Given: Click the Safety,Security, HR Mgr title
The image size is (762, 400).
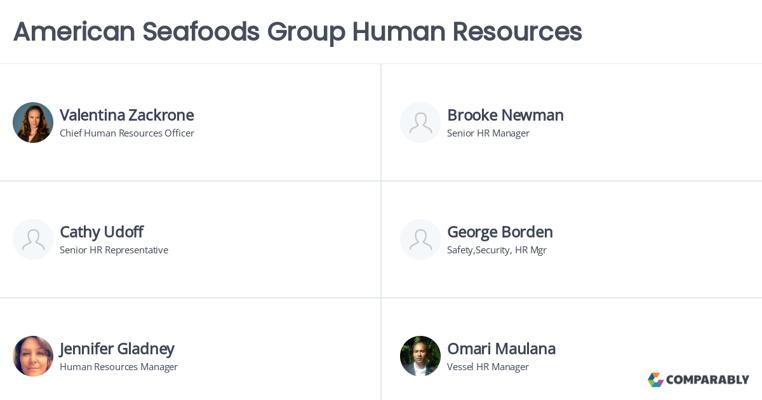Looking at the screenshot, I should 497,250.
